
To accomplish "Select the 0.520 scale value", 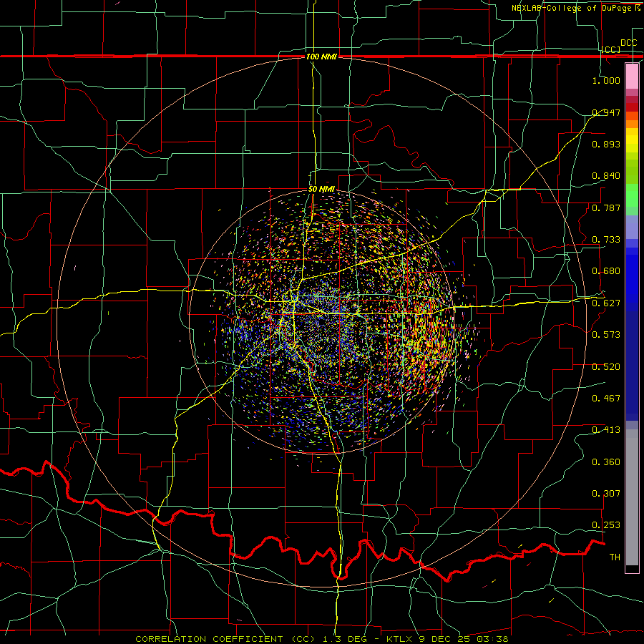I will click(606, 367).
